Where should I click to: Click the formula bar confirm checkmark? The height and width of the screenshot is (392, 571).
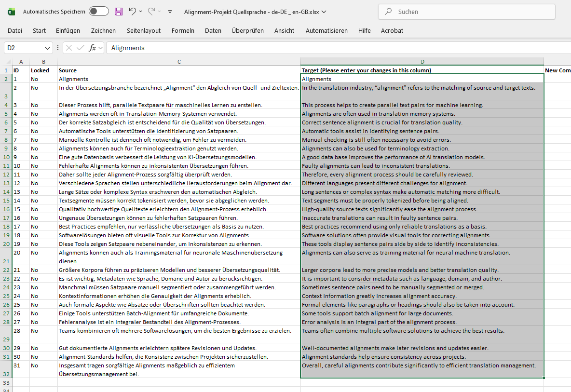click(81, 48)
